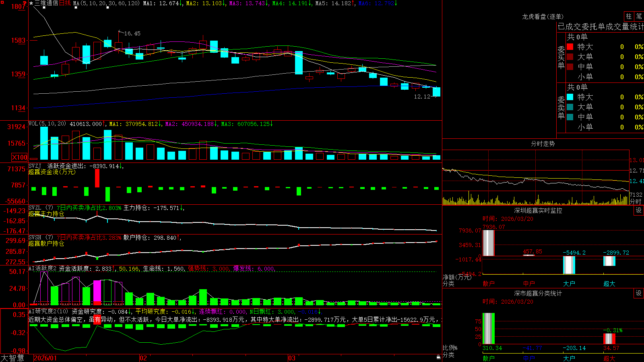644x362 pixels.
Task: Click the 大户 bar in 深圳超赢实时监控
Action: (569, 265)
